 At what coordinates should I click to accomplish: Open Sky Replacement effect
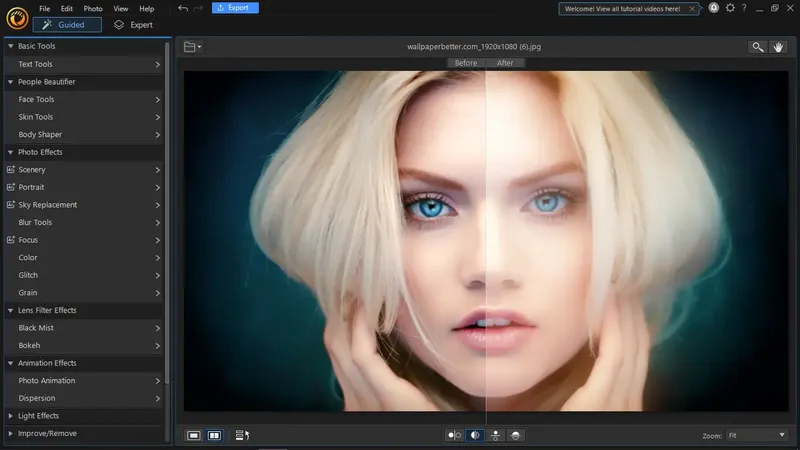[47, 205]
